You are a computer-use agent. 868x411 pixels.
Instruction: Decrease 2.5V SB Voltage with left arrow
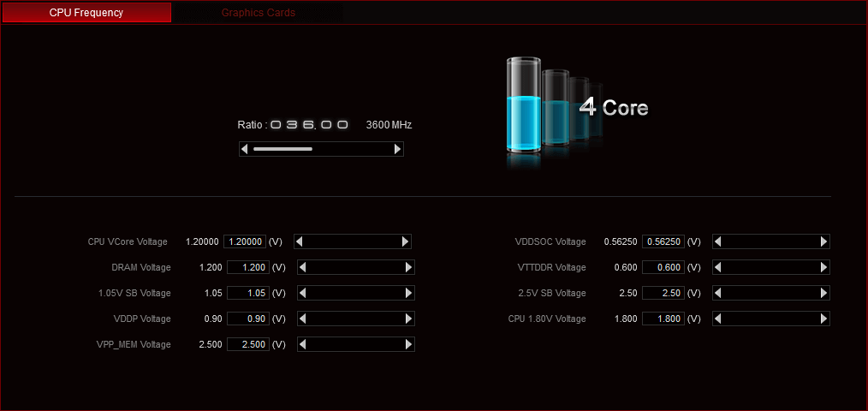[717, 293]
